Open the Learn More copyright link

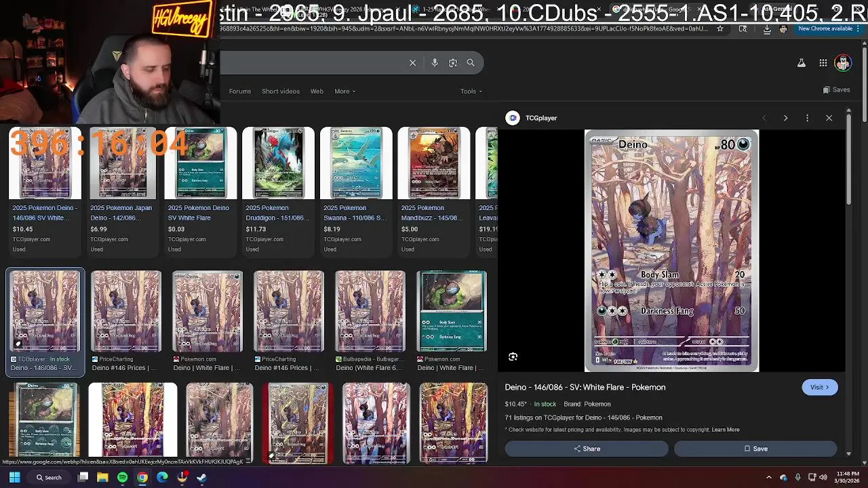coord(726,430)
